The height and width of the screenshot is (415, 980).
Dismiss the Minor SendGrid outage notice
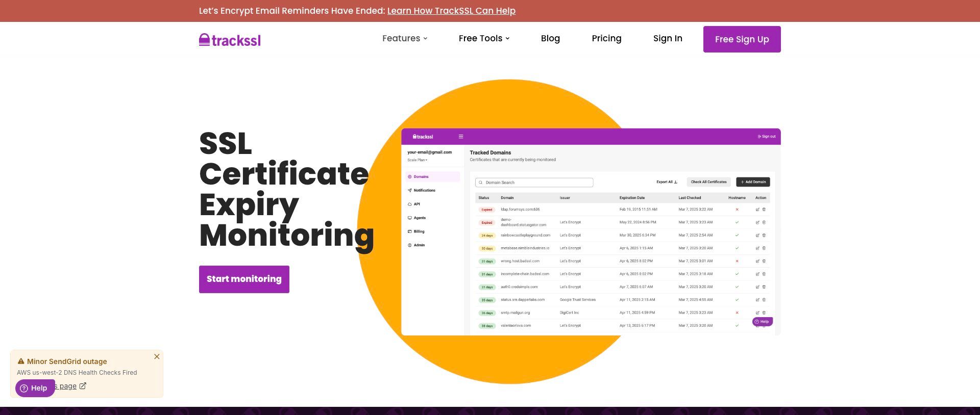[x=157, y=356]
